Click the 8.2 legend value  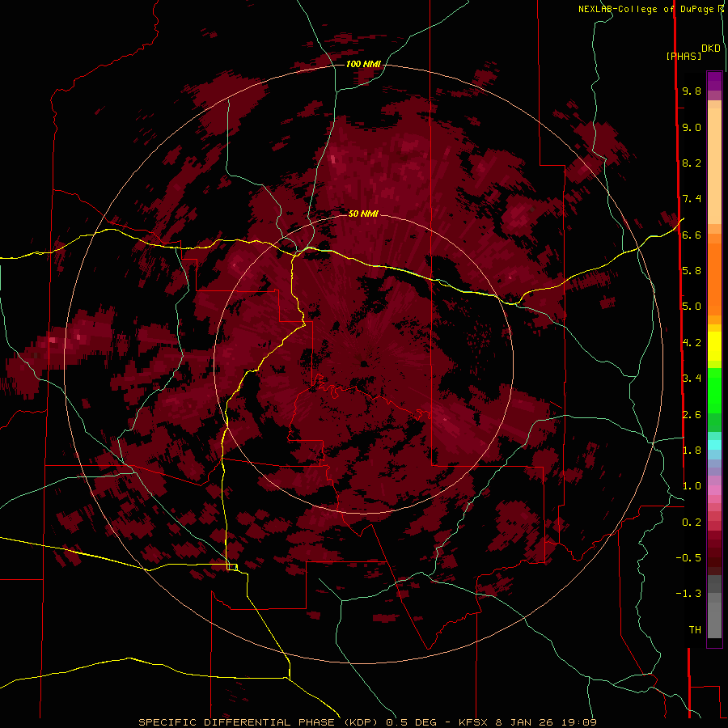click(x=692, y=163)
